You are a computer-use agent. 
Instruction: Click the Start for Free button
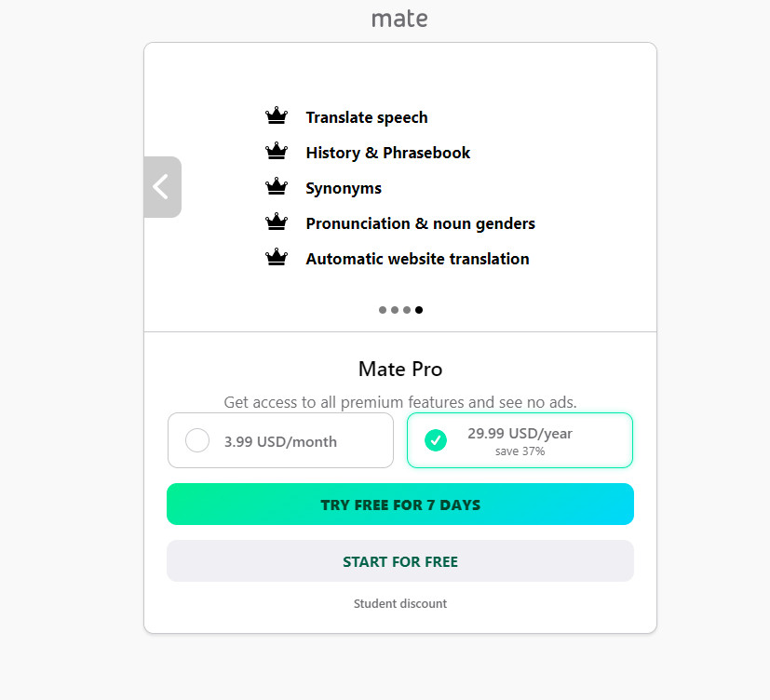point(400,561)
